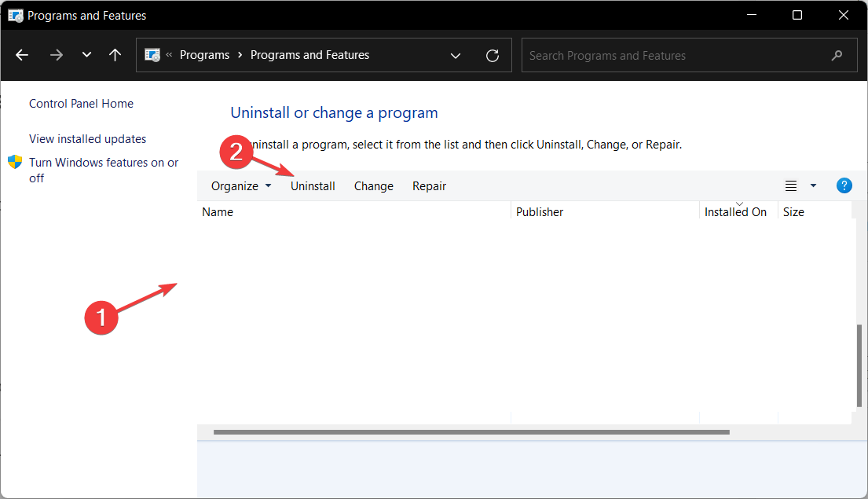This screenshot has width=868, height=499.
Task: Open the Control Panel Home link
Action: [81, 104]
